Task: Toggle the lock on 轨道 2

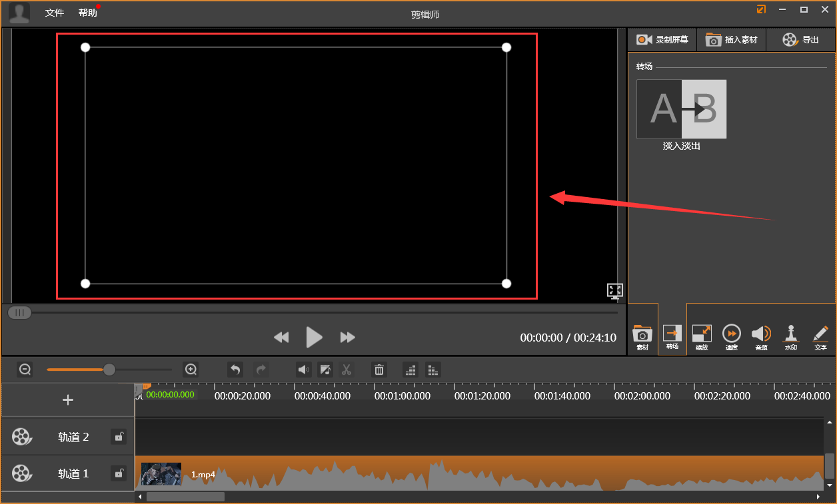Action: click(119, 437)
